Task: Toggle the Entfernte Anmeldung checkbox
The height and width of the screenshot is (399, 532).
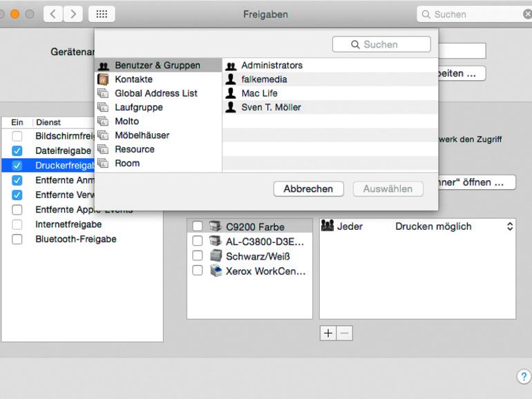Action: [x=17, y=180]
